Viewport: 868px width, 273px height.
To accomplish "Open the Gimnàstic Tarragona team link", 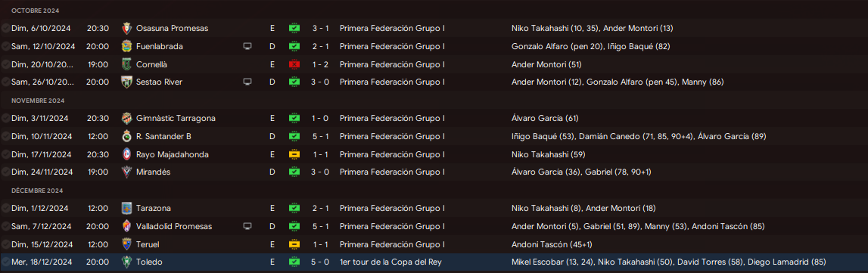I will (176, 118).
